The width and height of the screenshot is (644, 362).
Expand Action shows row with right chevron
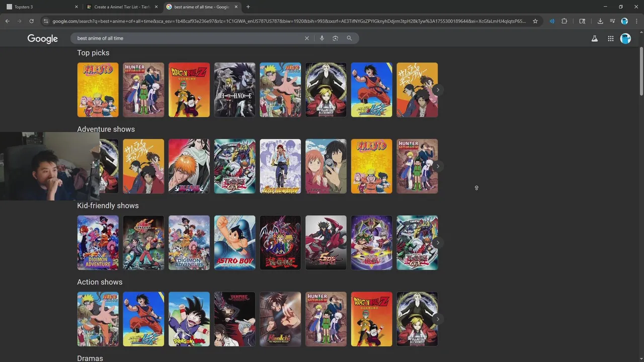click(x=438, y=319)
